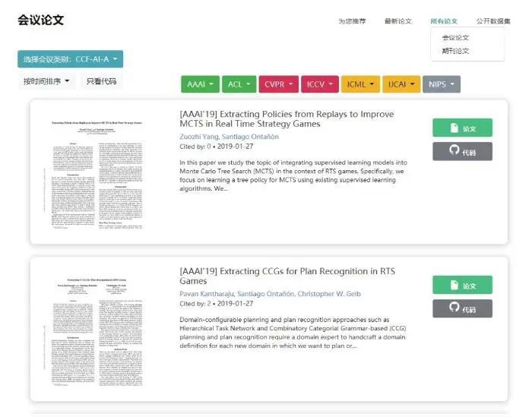Open the 为您推荐 navigation tab

tap(352, 21)
